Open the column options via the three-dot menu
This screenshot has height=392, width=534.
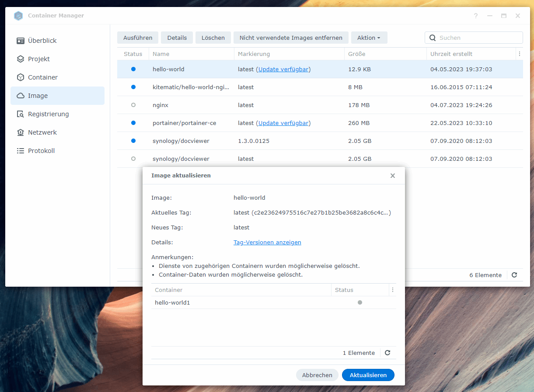pos(520,53)
